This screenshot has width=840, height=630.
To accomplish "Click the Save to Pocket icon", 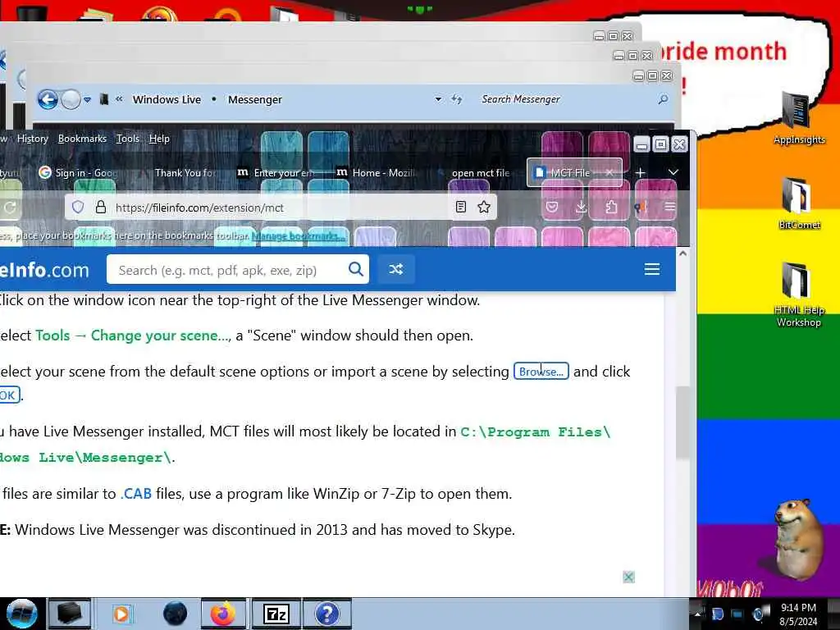I will 552,207.
